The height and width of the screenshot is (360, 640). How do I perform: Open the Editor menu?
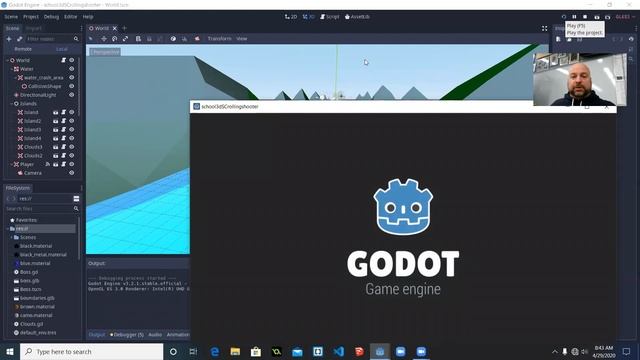(x=70, y=17)
